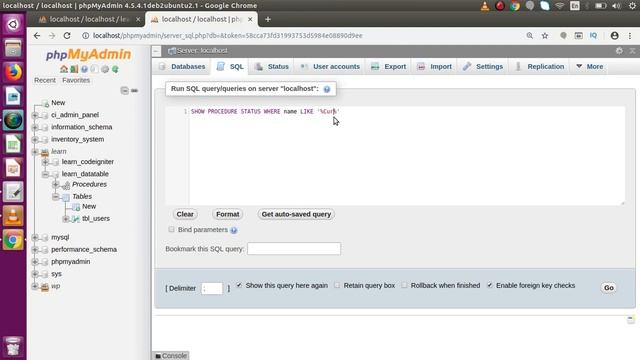Viewport: 640px width, 360px height.
Task: Click Bookmark this SQL query field
Action: pos(294,249)
